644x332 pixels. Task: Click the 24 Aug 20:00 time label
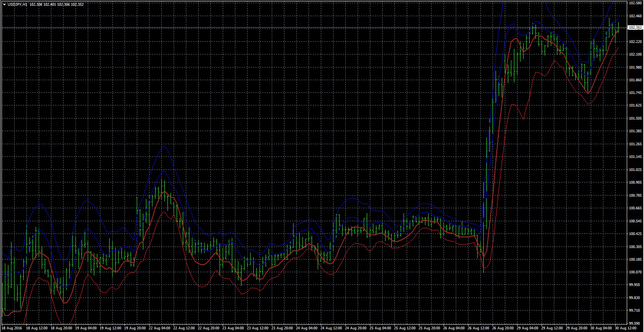coord(356,329)
